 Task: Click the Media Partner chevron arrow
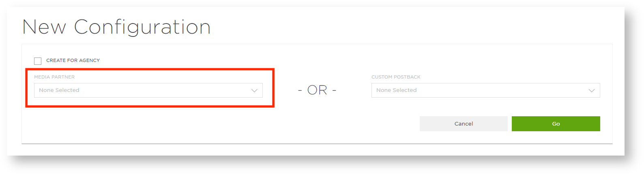(x=254, y=90)
